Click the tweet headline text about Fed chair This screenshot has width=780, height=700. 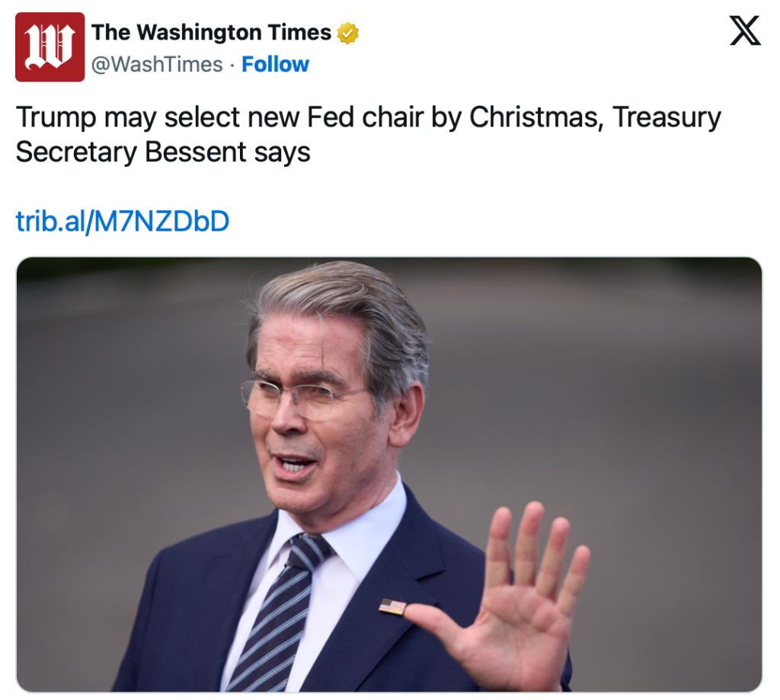368,135
